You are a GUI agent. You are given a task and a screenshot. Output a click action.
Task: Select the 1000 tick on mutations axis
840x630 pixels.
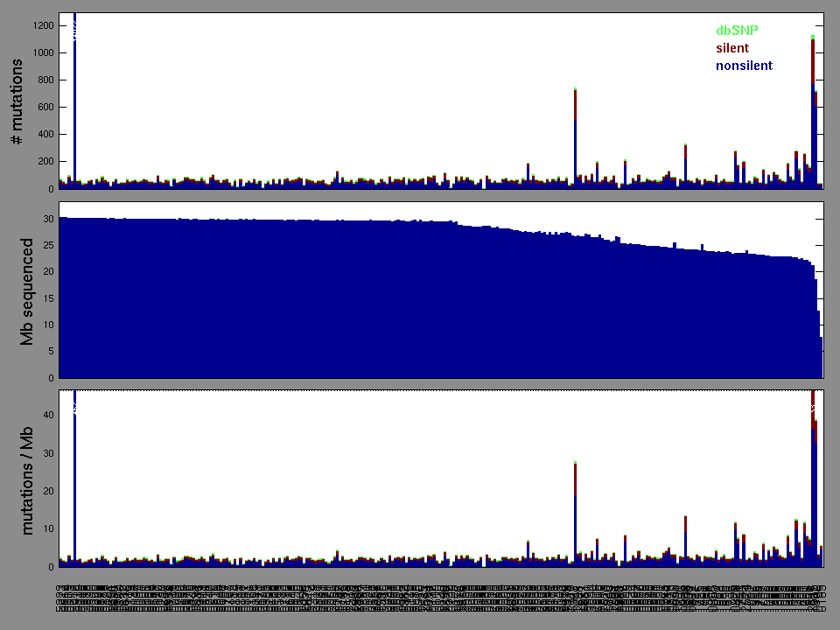pyautogui.click(x=42, y=52)
